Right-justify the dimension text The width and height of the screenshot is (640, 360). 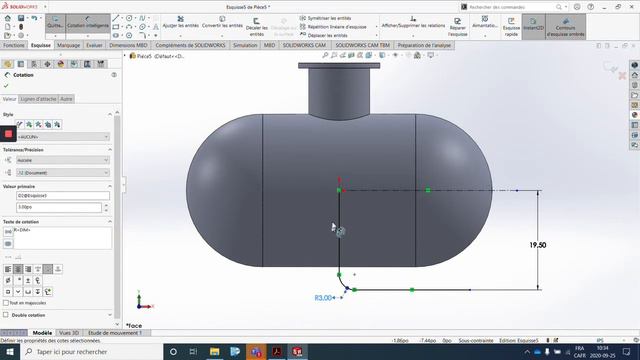click(x=28, y=269)
